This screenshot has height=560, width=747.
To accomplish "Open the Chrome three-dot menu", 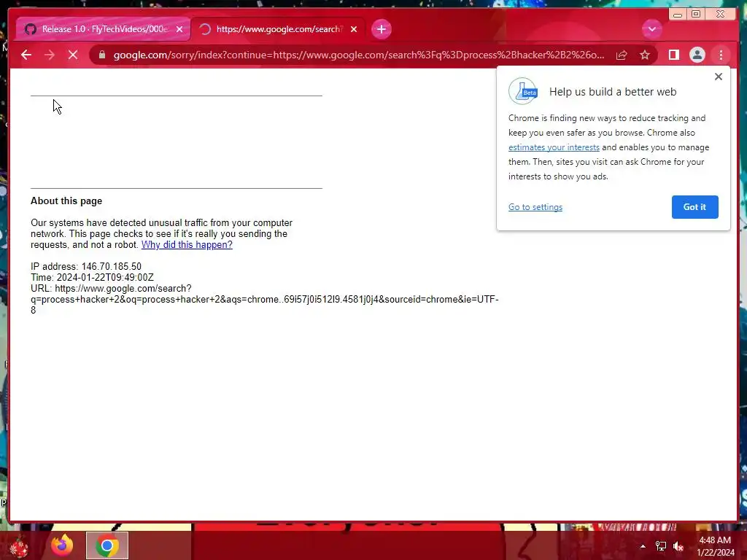I will click(721, 55).
